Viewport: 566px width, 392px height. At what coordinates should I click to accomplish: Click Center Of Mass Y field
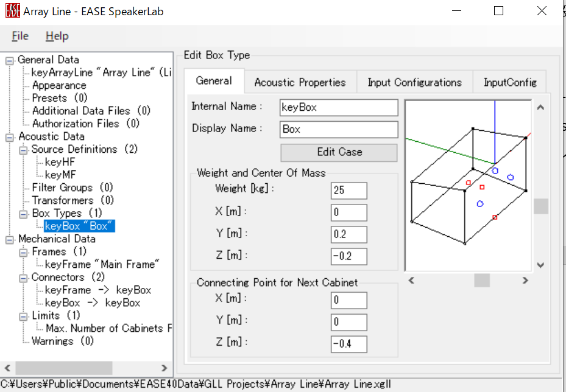[x=348, y=234]
